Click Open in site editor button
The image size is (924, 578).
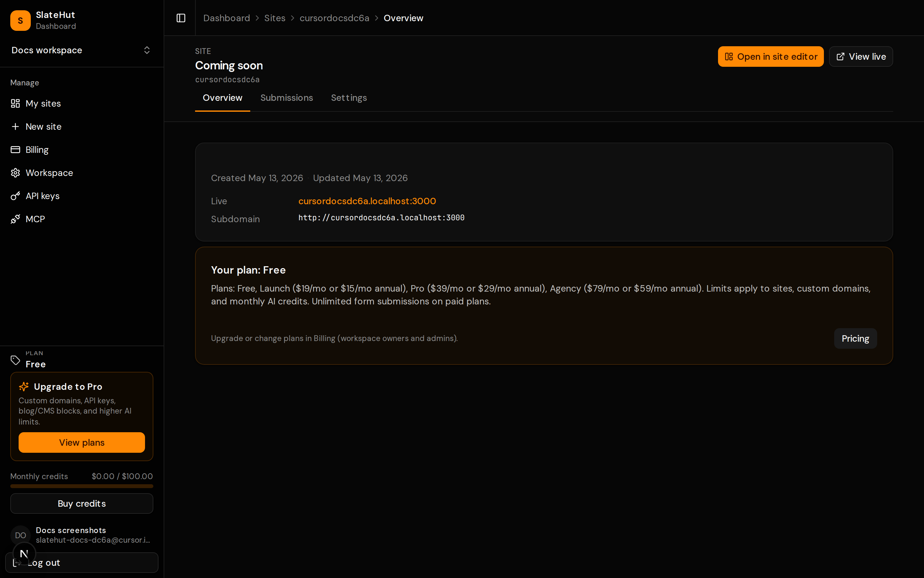pos(771,57)
